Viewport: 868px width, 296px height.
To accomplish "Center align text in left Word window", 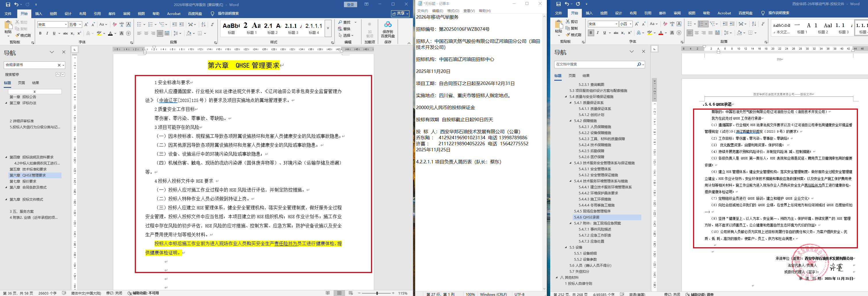I will 146,33.
